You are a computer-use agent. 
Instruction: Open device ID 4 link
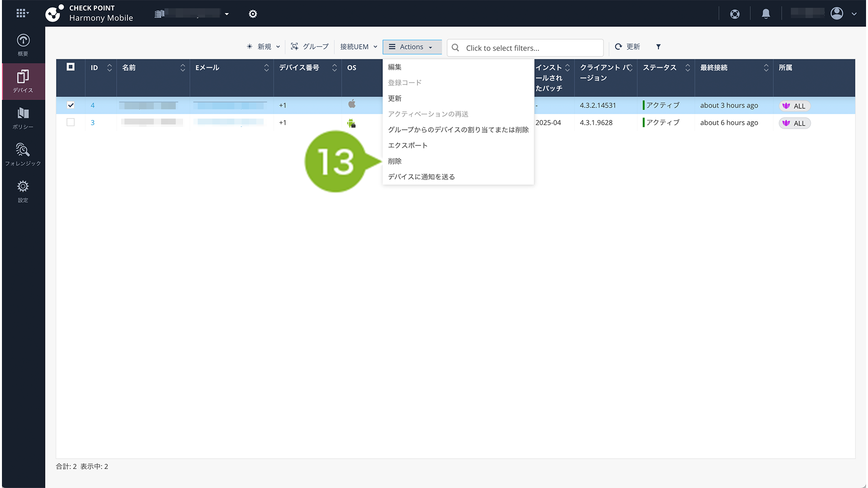92,105
